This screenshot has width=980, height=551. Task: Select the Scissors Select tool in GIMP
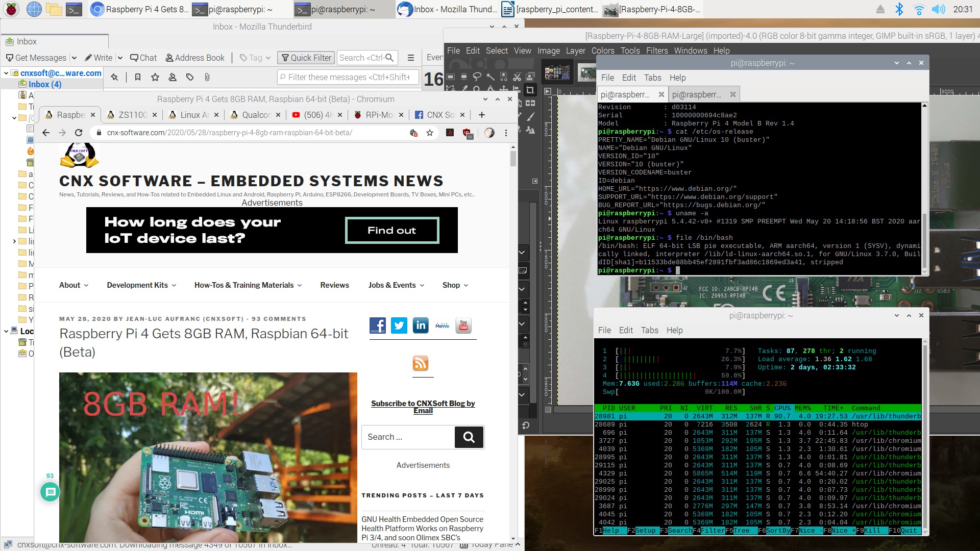click(518, 77)
